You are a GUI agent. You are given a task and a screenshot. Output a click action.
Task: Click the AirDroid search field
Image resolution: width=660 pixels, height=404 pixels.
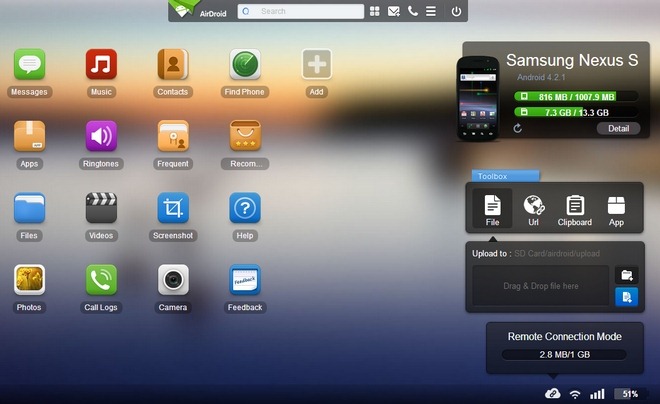(301, 11)
